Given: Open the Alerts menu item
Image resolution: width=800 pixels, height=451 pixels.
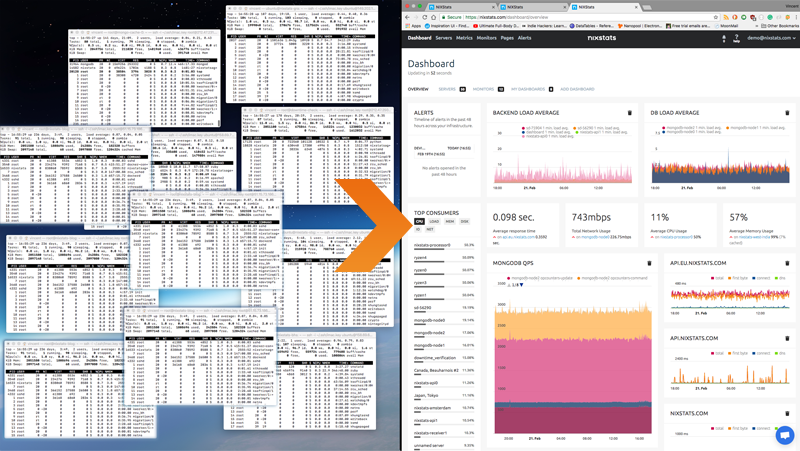Looking at the screenshot, I should pyautogui.click(x=524, y=38).
